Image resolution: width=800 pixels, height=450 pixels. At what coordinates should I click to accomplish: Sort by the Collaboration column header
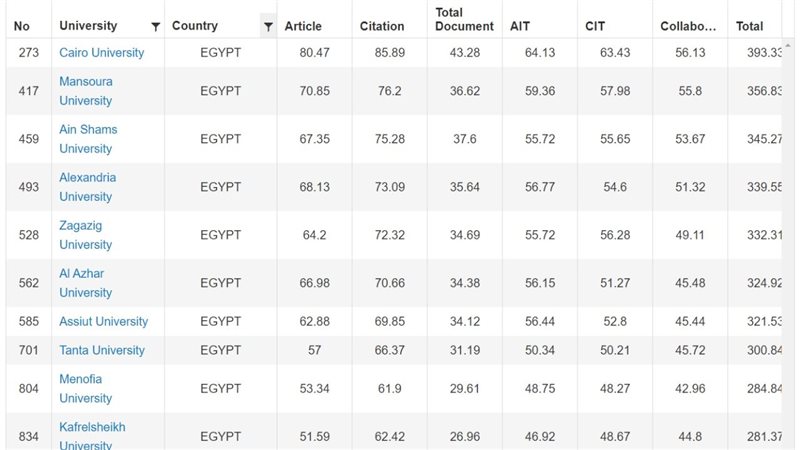(x=688, y=26)
